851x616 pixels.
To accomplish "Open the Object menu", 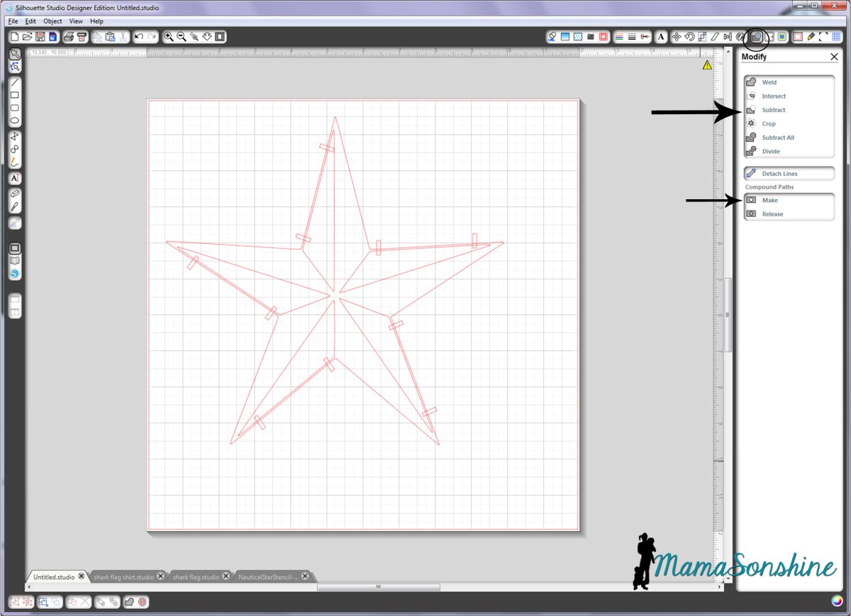I will click(x=52, y=21).
